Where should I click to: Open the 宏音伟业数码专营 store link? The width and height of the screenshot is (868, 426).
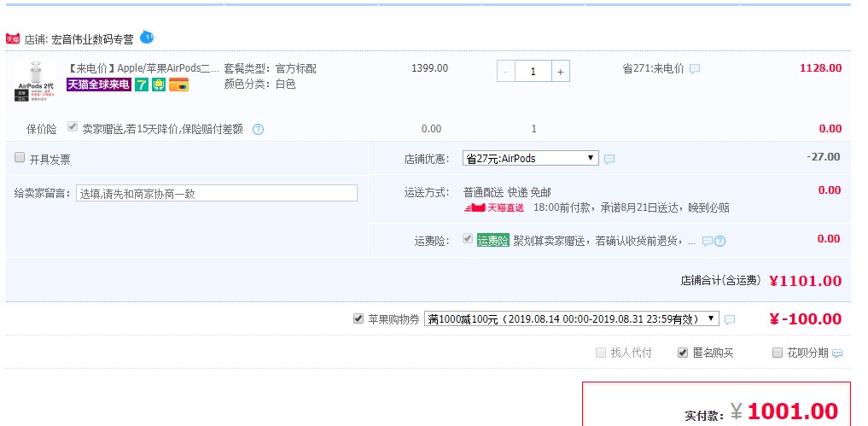tap(92, 40)
